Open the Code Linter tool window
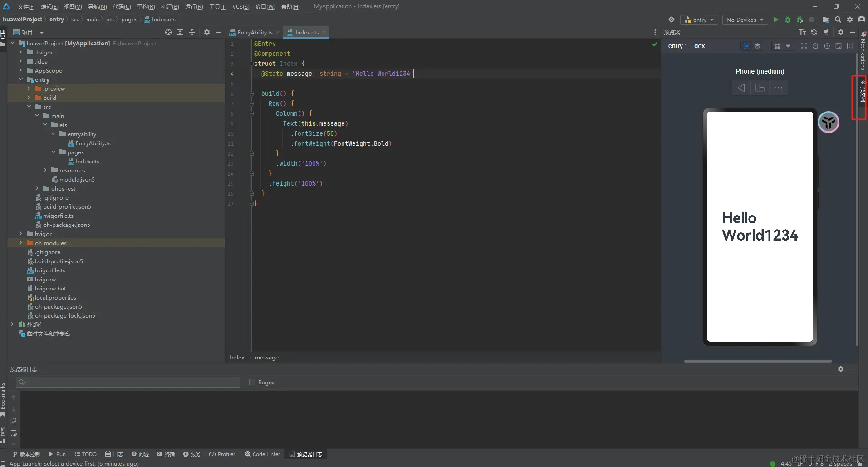The height and width of the screenshot is (467, 868). coord(262,454)
